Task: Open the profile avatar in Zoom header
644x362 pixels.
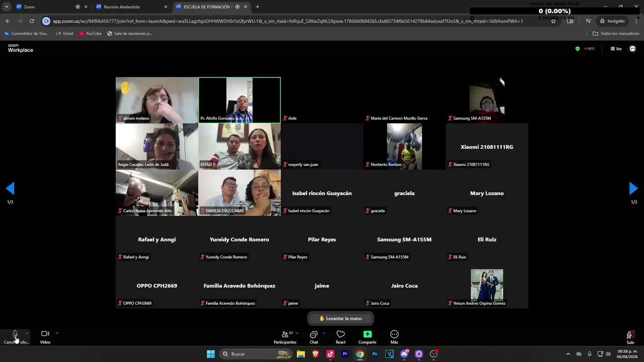Action: (x=632, y=49)
